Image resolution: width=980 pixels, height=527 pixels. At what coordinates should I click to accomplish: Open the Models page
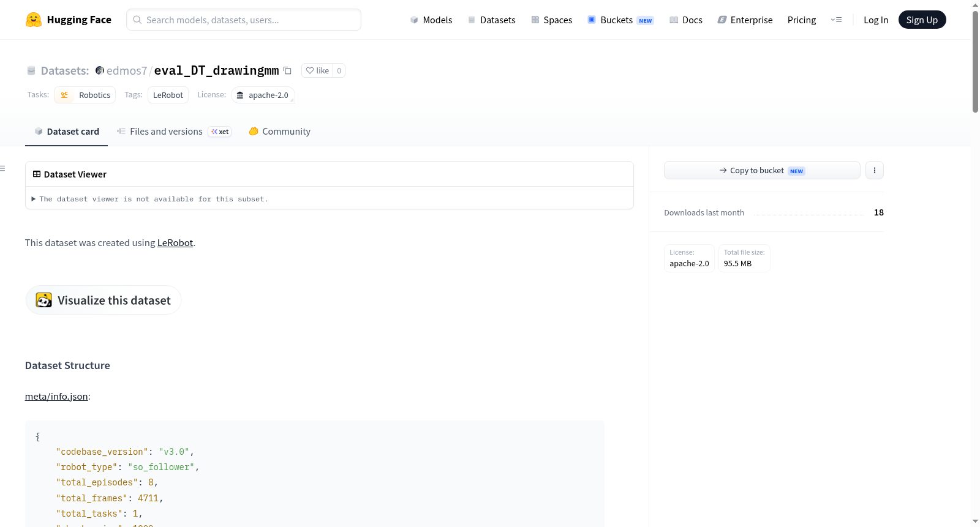click(431, 20)
